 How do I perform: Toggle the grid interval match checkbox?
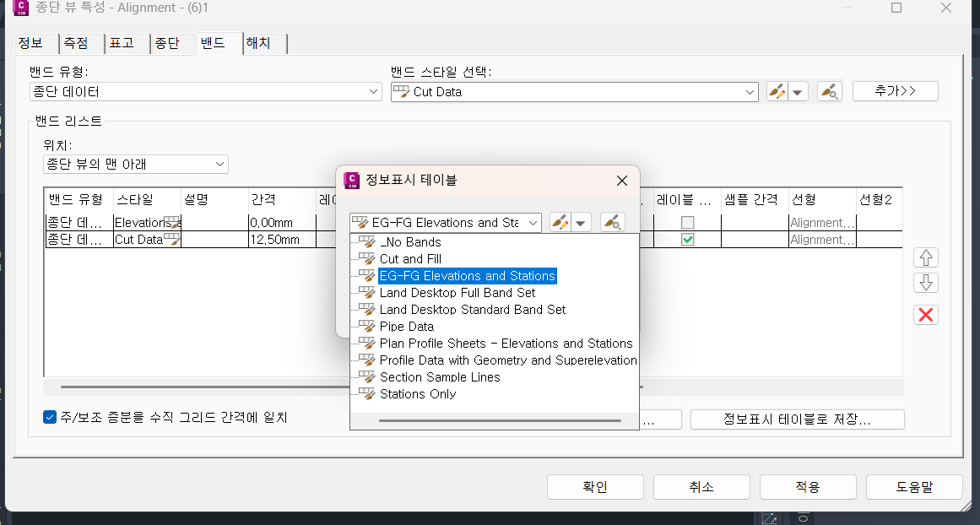coord(50,417)
